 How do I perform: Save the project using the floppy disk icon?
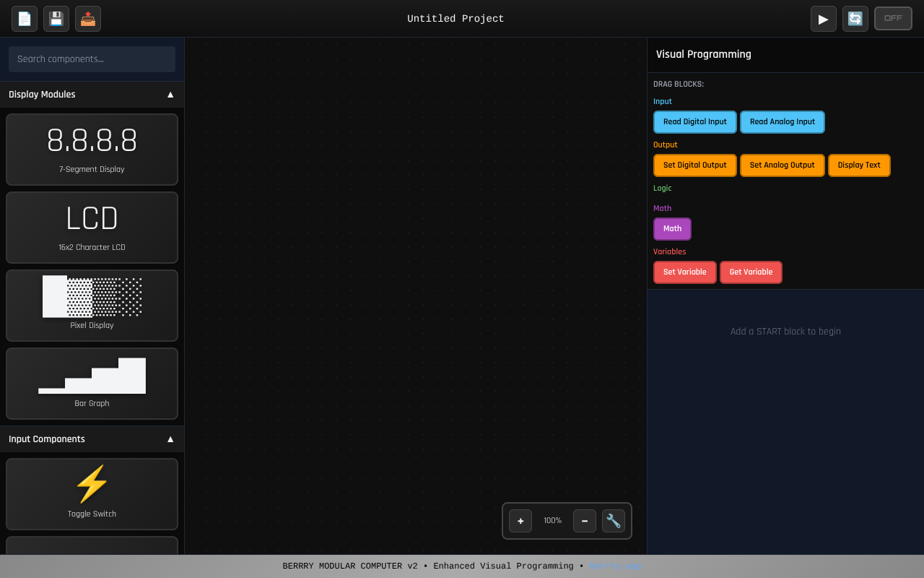coord(56,18)
